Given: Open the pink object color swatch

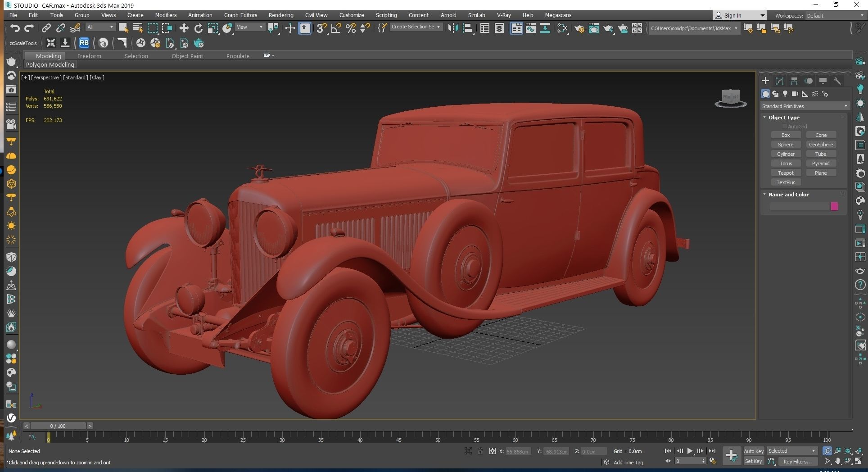Looking at the screenshot, I should (x=834, y=206).
